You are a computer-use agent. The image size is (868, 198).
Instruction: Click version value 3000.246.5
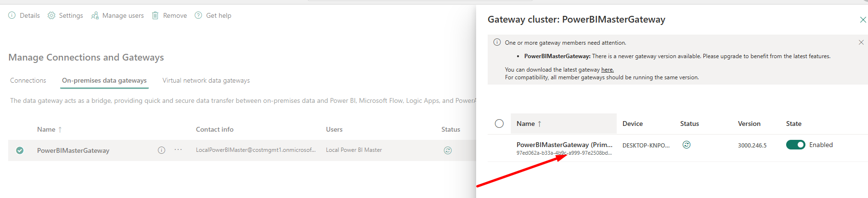(752, 145)
